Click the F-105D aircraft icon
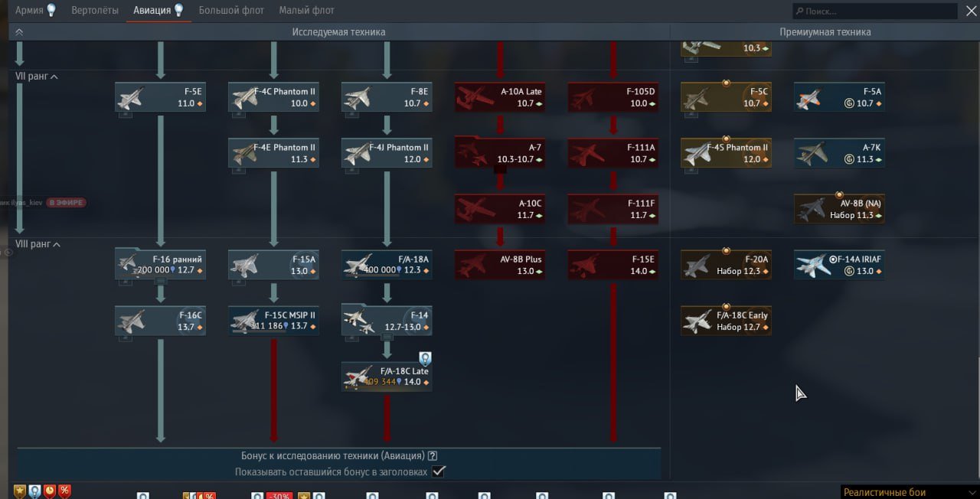 [x=584, y=97]
